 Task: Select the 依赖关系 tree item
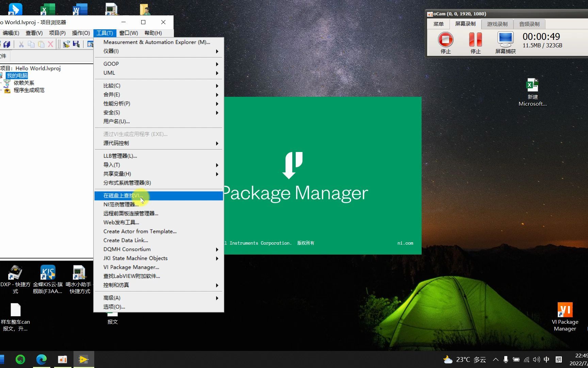[24, 83]
